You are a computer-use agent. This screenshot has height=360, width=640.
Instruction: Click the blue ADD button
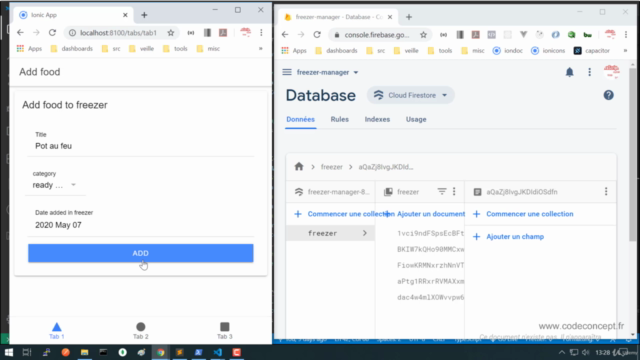[x=140, y=253]
